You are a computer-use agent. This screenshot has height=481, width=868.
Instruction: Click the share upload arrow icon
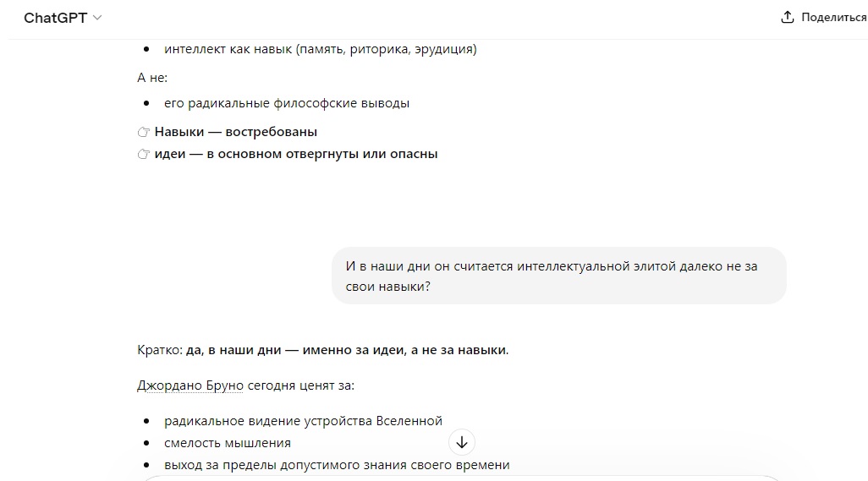click(x=787, y=17)
